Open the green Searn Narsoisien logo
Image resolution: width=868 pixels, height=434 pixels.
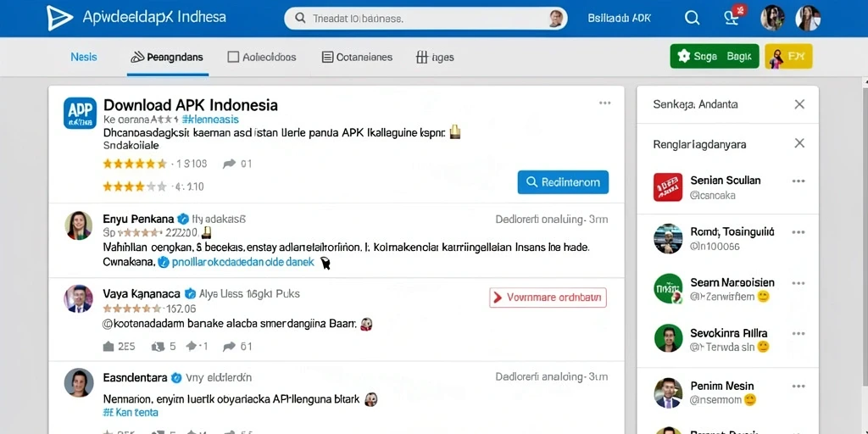(x=668, y=288)
